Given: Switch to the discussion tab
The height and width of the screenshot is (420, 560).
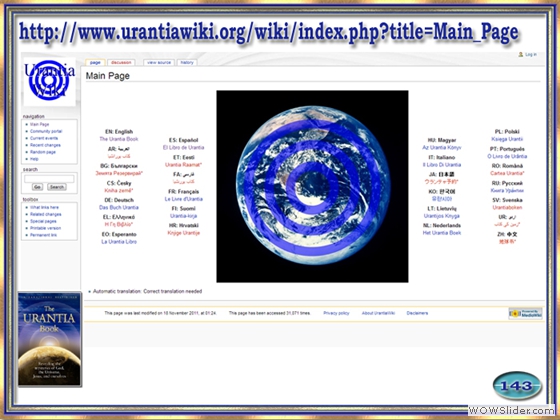Looking at the screenshot, I should [121, 62].
